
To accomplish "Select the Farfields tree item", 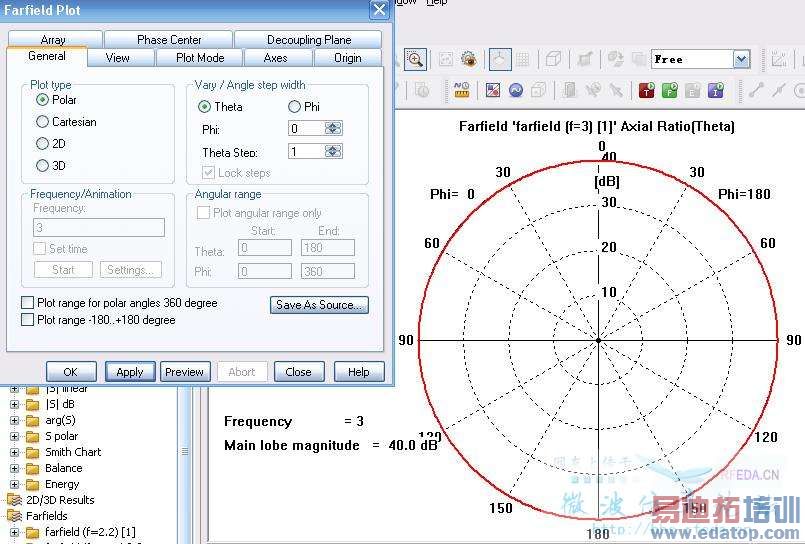I will (x=47, y=516).
